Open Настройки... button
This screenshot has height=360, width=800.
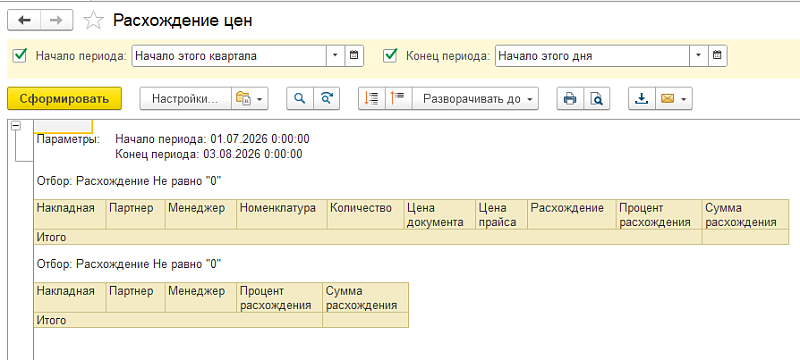click(186, 99)
